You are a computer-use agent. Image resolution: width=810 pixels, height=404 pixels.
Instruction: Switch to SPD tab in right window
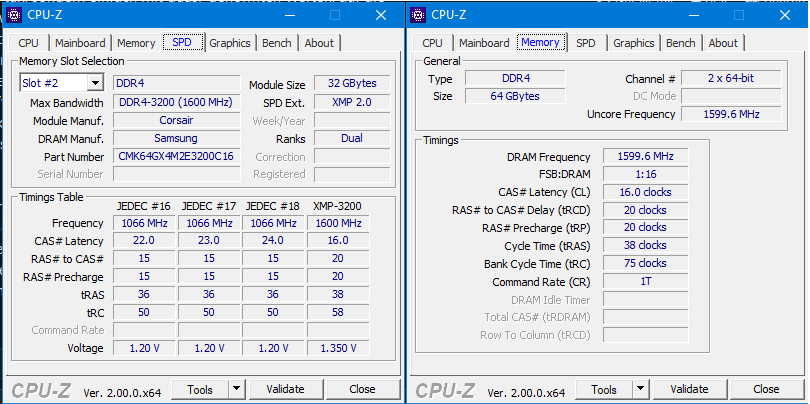tap(585, 43)
